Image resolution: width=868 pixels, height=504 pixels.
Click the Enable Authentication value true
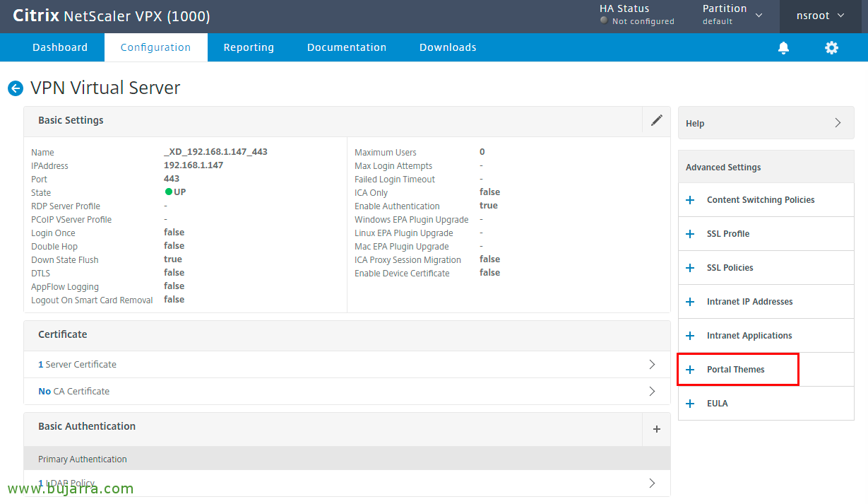coord(489,206)
